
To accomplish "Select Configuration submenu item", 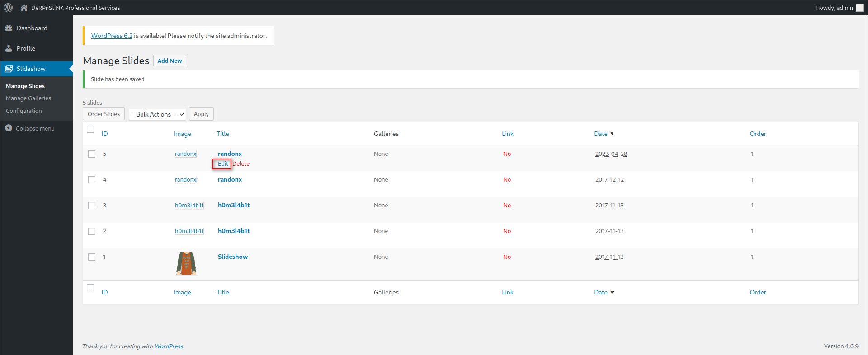I will (24, 111).
